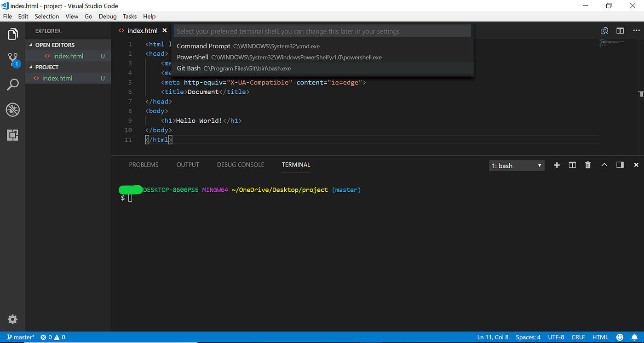This screenshot has height=343, width=644.
Task: Open changes icon in editor toolbar
Action: [x=604, y=31]
